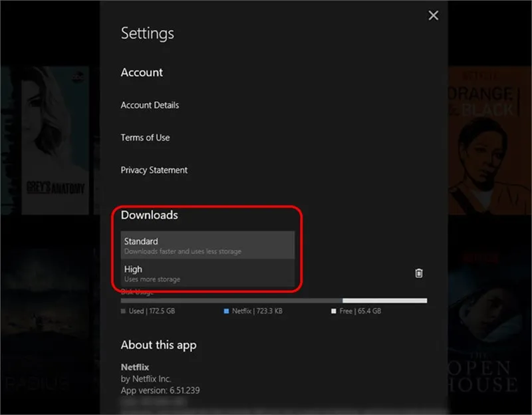Click the white Free storage legend square
The width and height of the screenshot is (532, 415).
tap(333, 311)
